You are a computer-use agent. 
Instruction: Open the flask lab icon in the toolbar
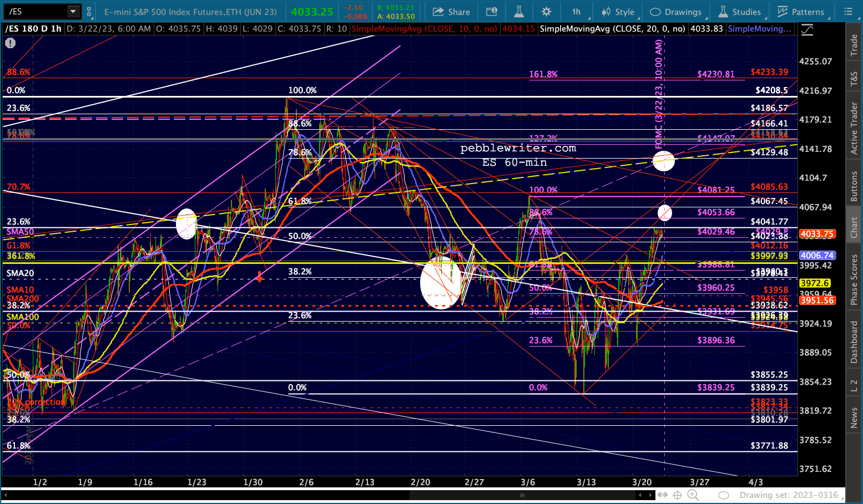[519, 12]
